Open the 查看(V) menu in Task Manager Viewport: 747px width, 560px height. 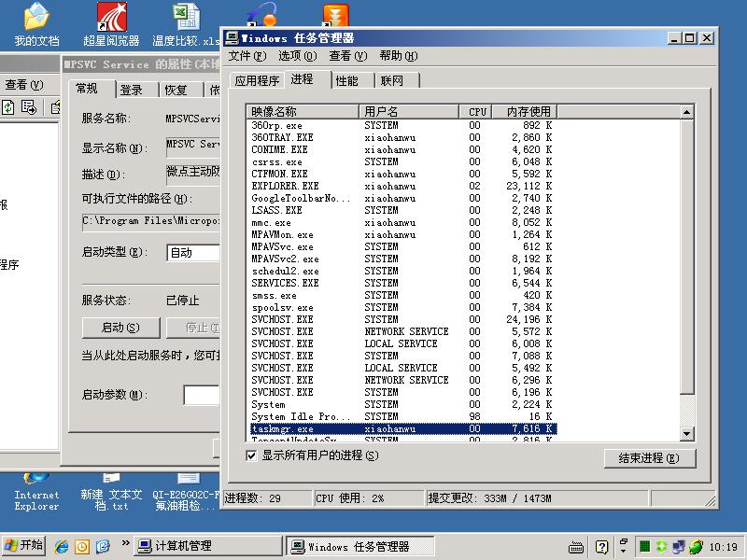(x=347, y=56)
